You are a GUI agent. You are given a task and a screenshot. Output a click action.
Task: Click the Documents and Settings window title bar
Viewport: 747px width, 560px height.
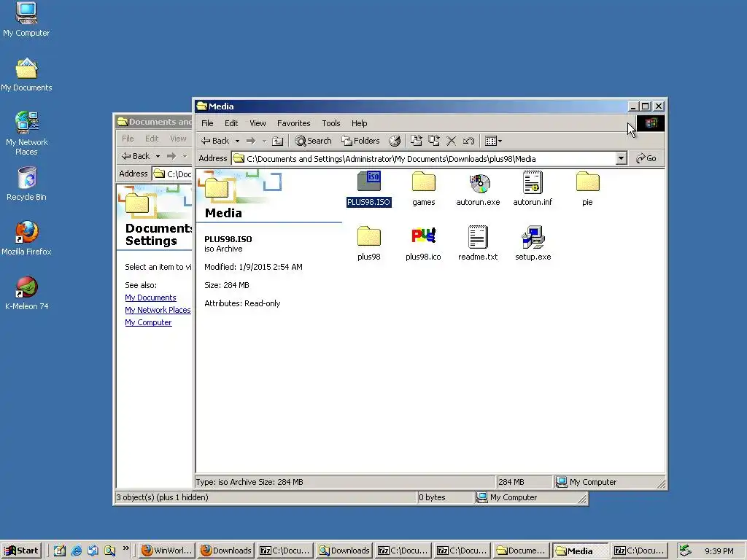153,122
